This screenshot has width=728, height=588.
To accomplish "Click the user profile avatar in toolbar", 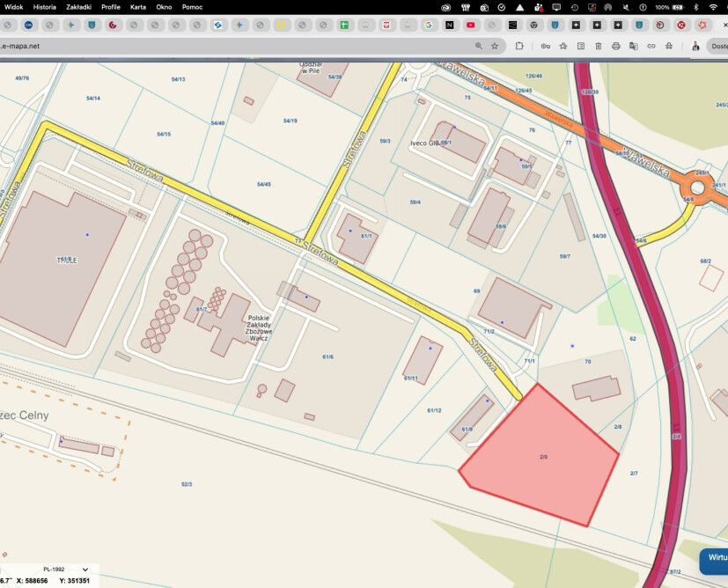I will coord(695,46).
